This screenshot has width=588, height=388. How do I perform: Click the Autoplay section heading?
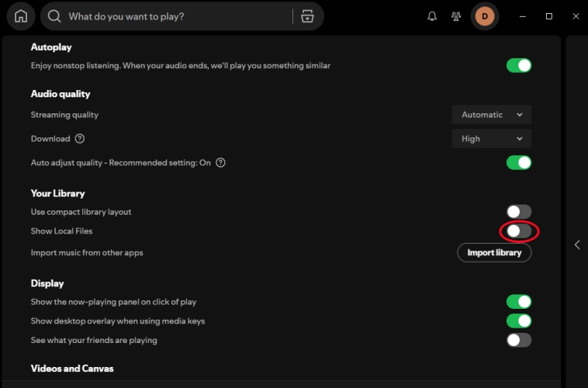(51, 47)
